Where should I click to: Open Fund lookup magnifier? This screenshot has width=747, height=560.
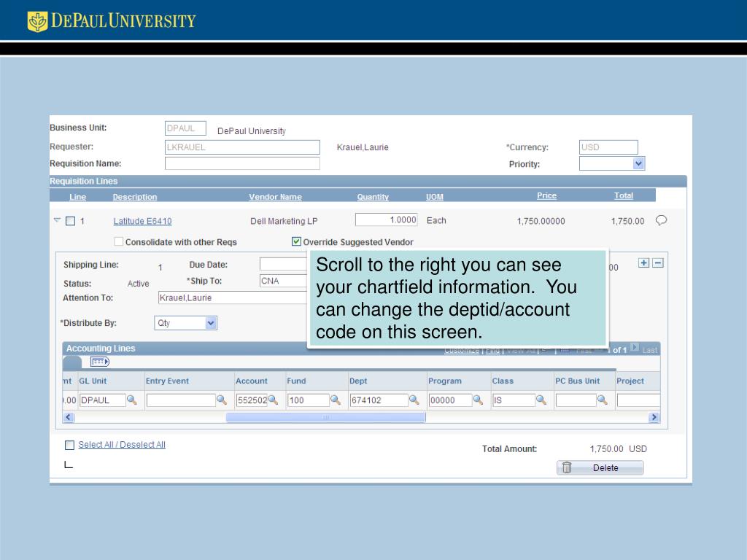336,400
